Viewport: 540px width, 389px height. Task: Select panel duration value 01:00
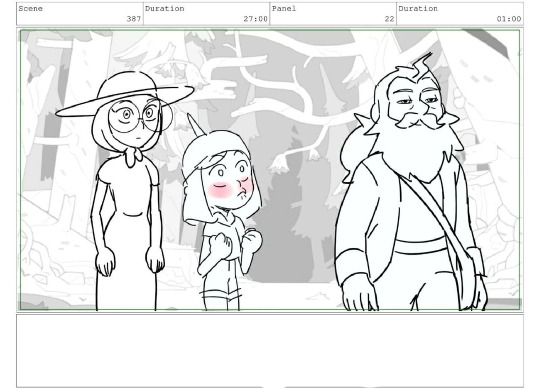pos(509,19)
